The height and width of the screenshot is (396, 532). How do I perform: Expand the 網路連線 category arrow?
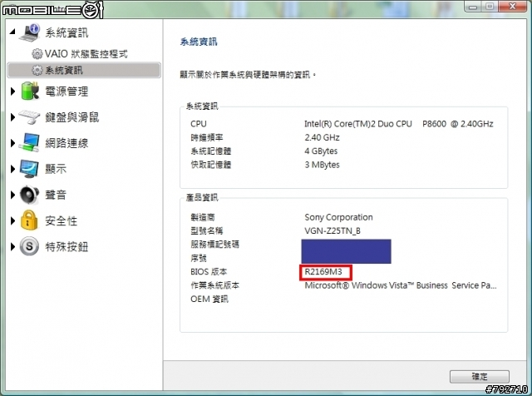[x=13, y=143]
